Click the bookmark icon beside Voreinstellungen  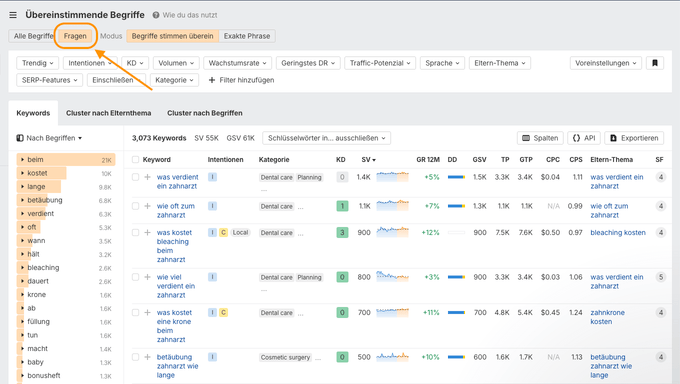pos(655,63)
